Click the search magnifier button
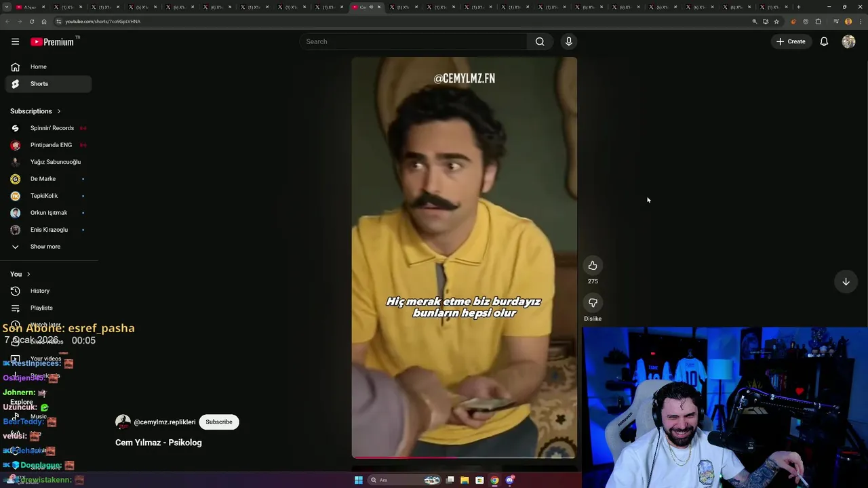Screen dimensions: 868x488 (540, 41)
